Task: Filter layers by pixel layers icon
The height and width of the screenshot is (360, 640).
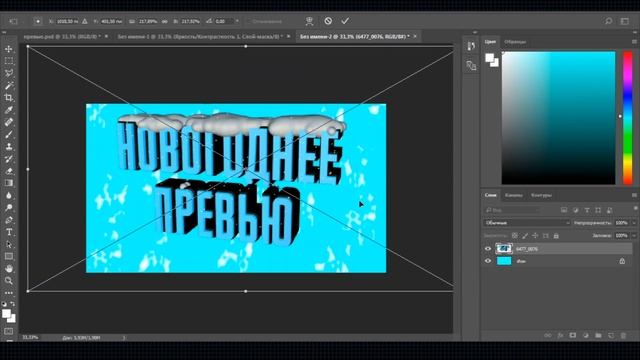Action: click(x=564, y=210)
